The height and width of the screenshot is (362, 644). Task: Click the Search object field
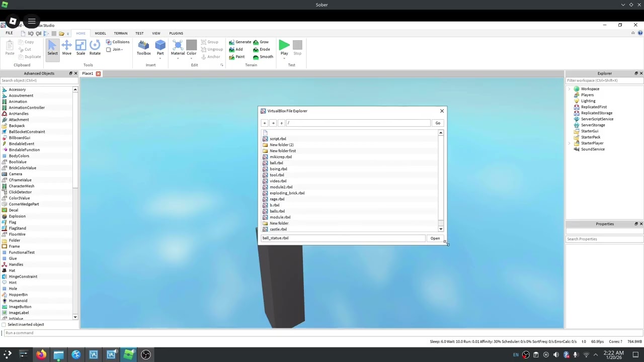tap(39, 80)
